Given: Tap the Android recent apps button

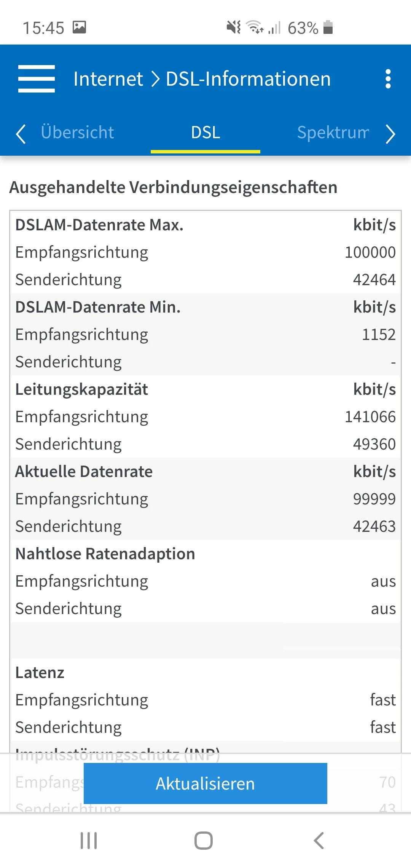Looking at the screenshot, I should pyautogui.click(x=89, y=840).
